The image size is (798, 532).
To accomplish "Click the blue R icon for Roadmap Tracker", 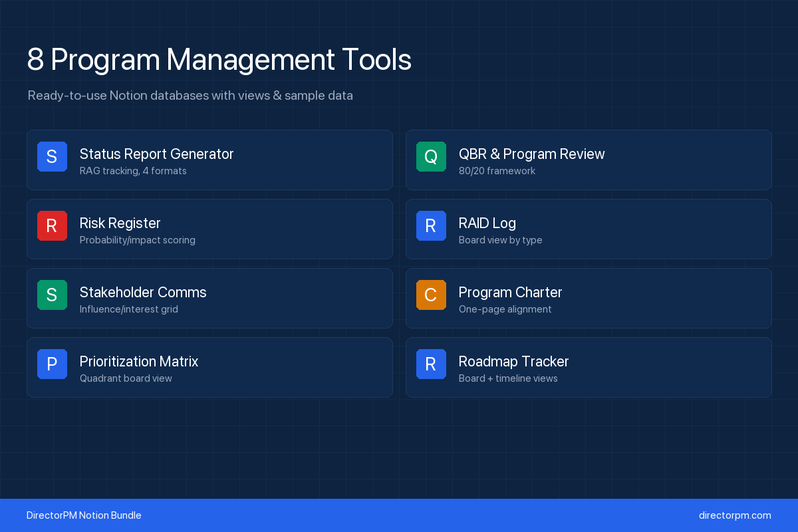I will 431,364.
